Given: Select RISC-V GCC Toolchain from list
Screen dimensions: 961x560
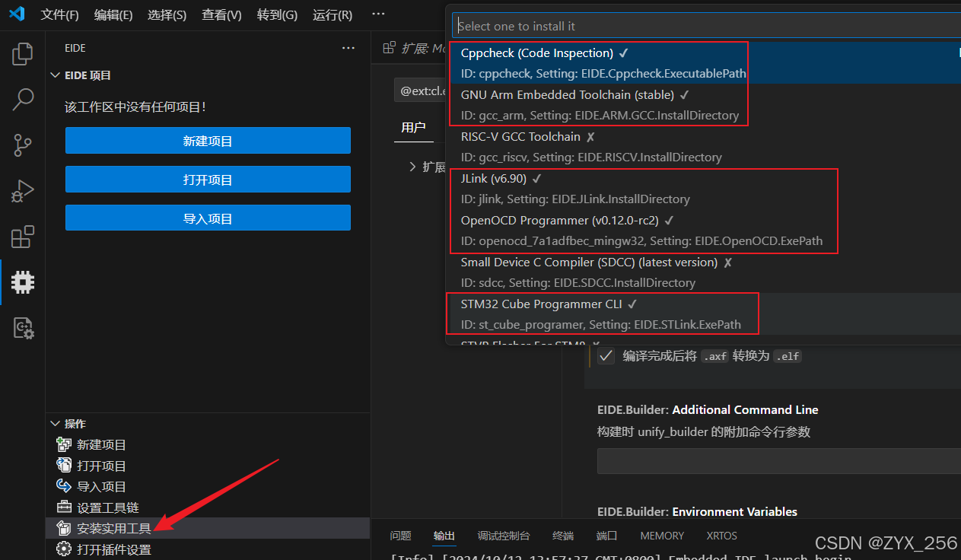Looking at the screenshot, I should 705,147.
